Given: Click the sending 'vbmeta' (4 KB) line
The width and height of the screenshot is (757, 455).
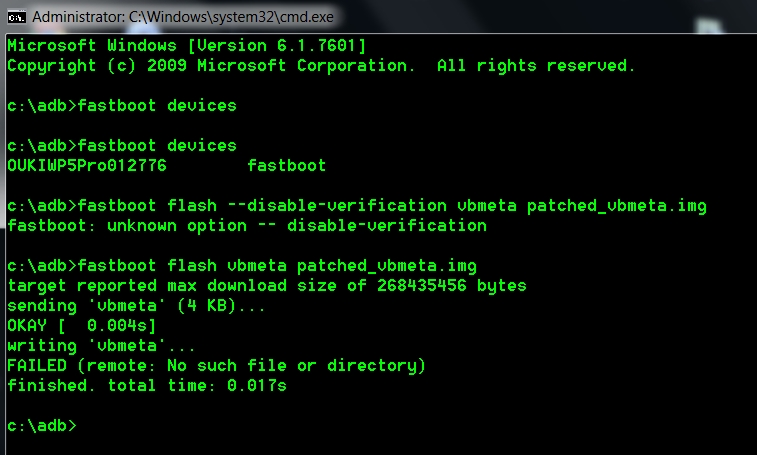Looking at the screenshot, I should click(136, 306).
